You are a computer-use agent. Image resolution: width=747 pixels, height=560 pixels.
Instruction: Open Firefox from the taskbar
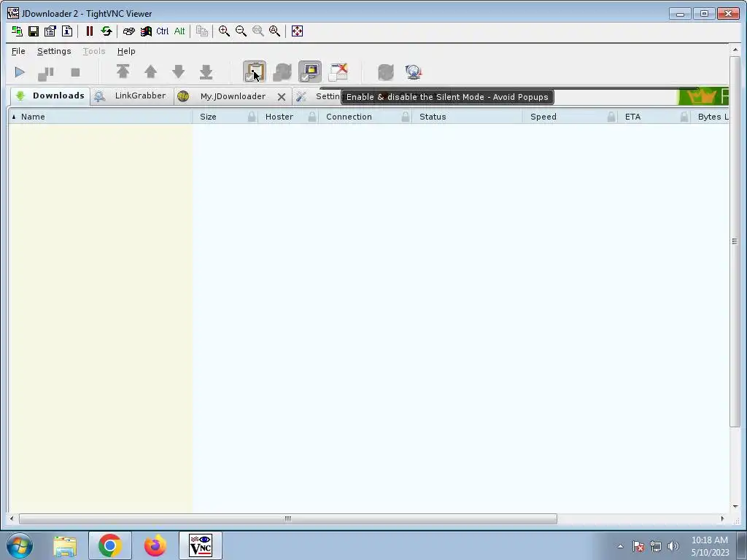155,545
